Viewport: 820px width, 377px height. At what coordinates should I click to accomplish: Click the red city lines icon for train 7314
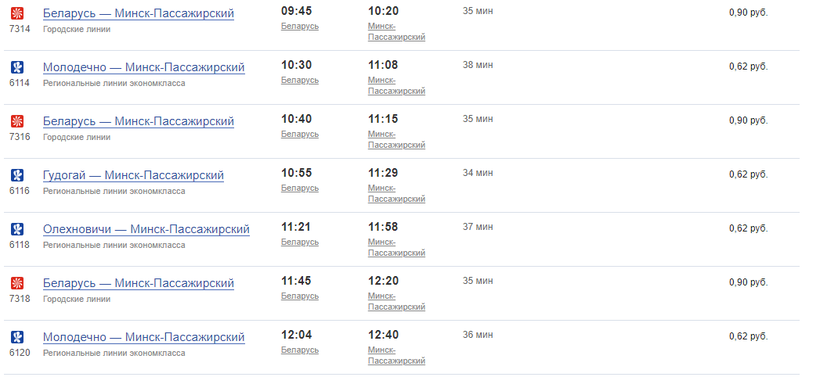point(17,14)
